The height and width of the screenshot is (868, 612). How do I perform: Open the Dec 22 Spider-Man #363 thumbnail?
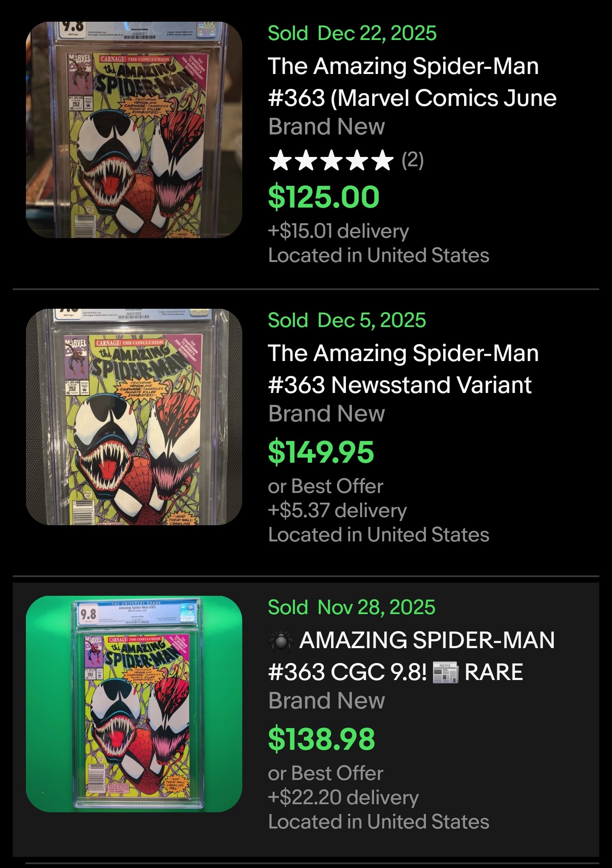click(x=134, y=130)
